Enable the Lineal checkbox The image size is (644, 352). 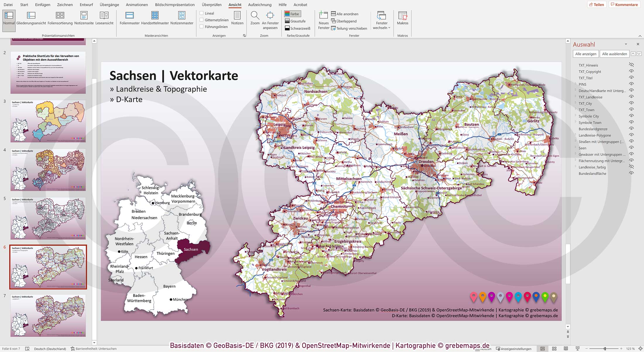tap(201, 13)
